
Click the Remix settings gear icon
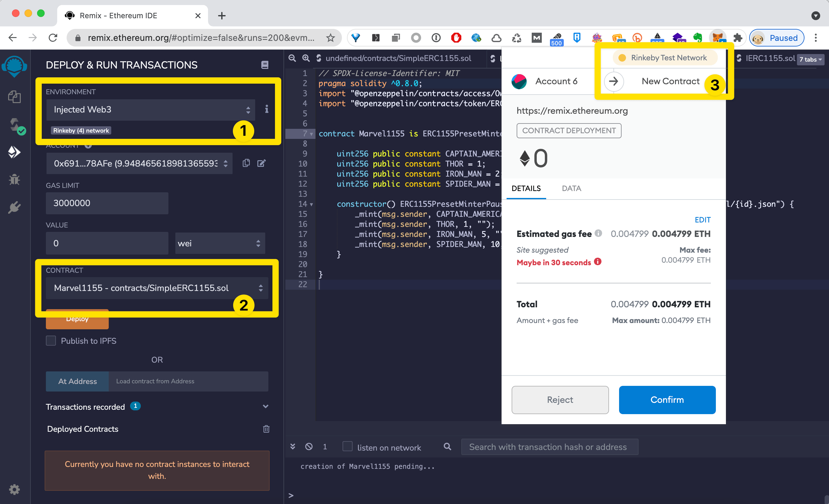tap(14, 489)
